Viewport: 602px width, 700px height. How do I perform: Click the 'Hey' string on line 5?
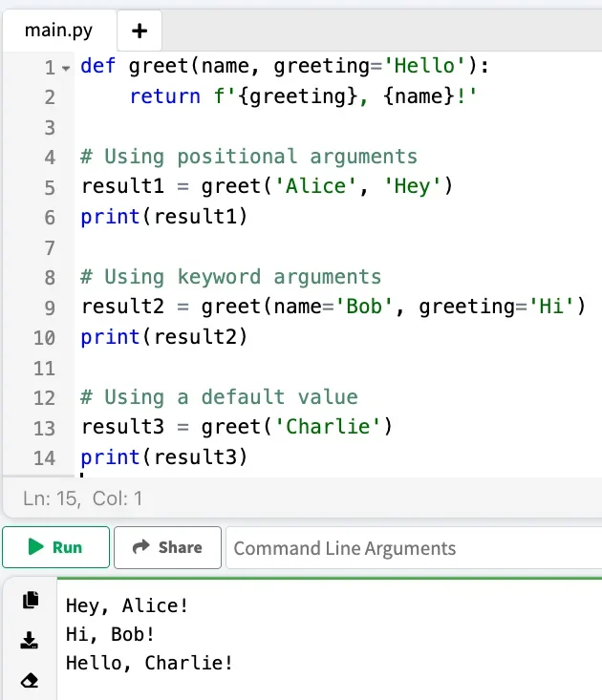click(x=412, y=186)
